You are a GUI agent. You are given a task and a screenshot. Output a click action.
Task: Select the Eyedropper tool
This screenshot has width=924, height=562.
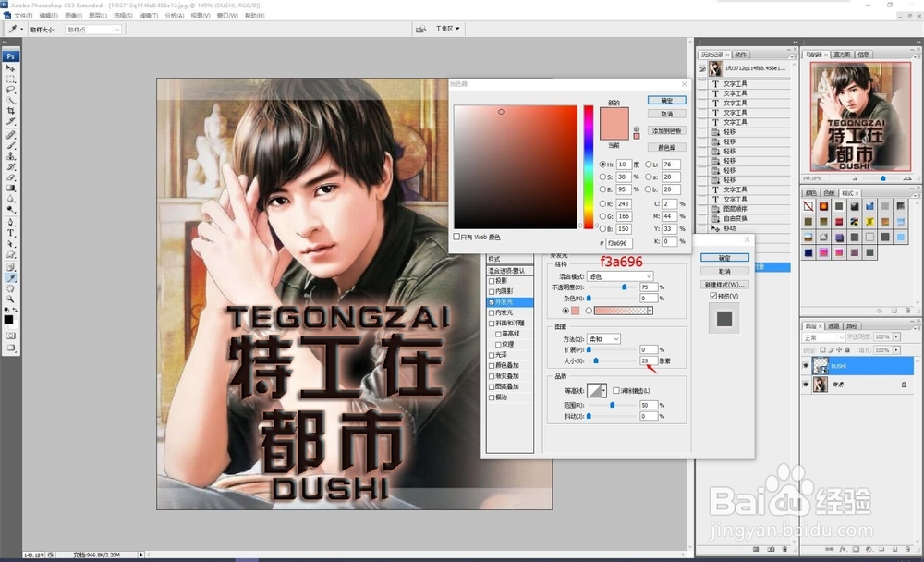(10, 277)
